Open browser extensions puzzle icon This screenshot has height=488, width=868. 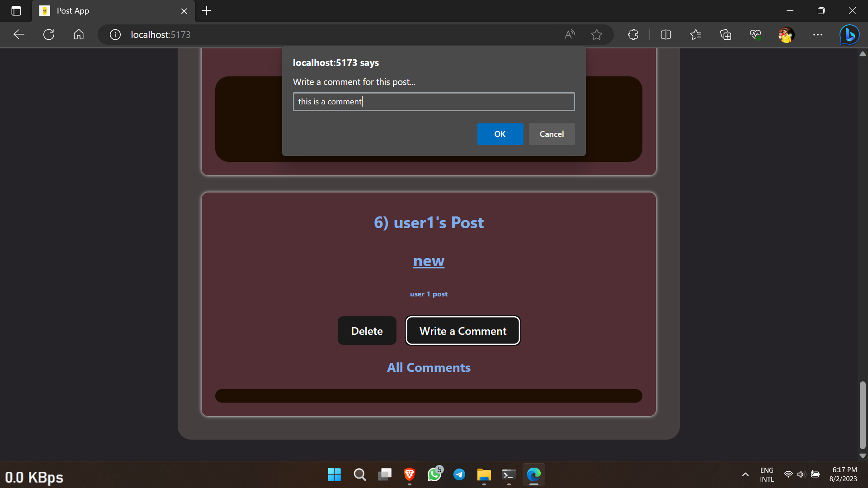[x=633, y=35]
